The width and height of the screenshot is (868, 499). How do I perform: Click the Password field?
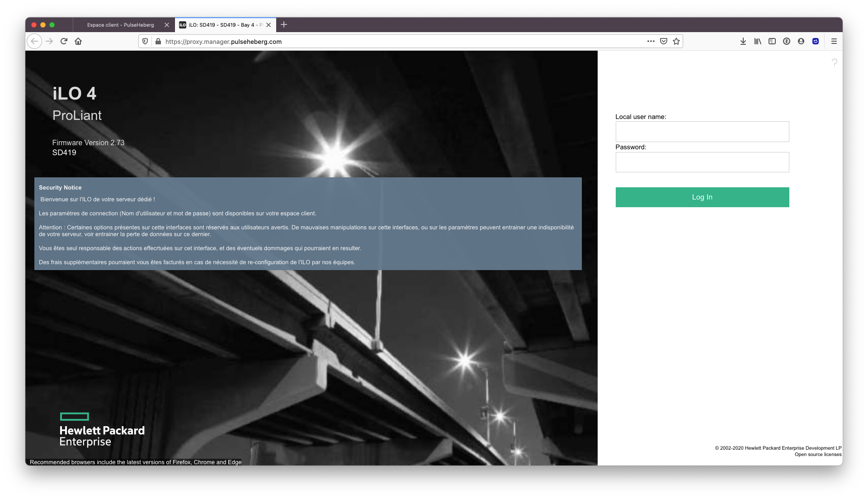(702, 162)
